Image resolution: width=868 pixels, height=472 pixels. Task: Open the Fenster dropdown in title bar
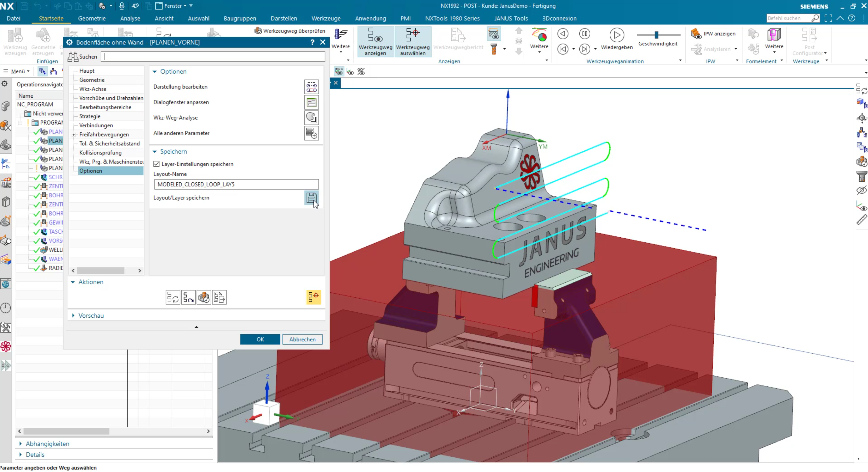point(171,6)
